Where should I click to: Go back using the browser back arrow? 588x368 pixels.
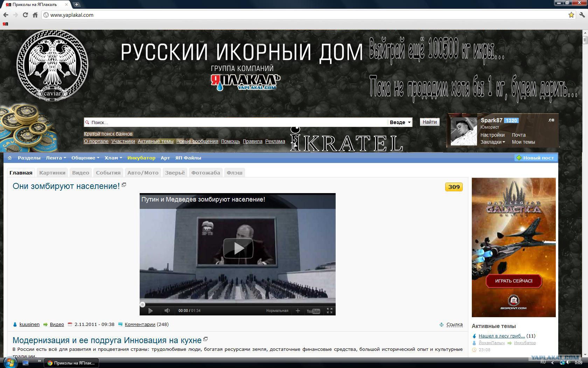(x=6, y=15)
